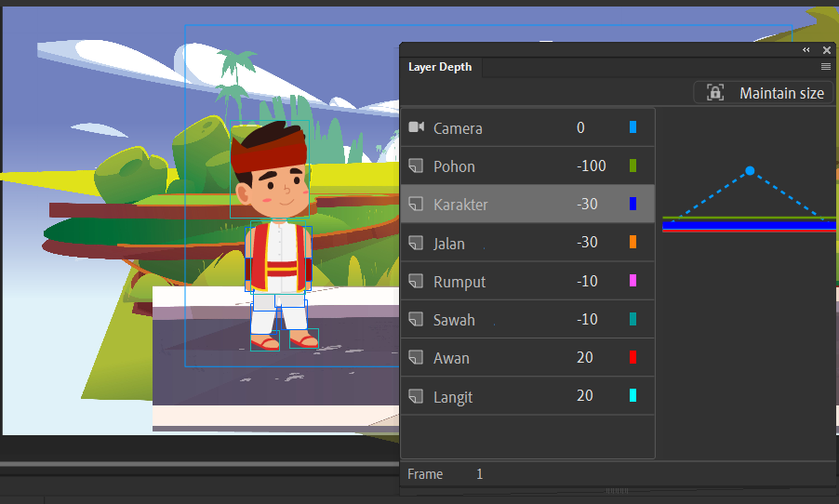The height and width of the screenshot is (504, 839).
Task: Click the Rumput magenta color swatch
Action: [633, 280]
